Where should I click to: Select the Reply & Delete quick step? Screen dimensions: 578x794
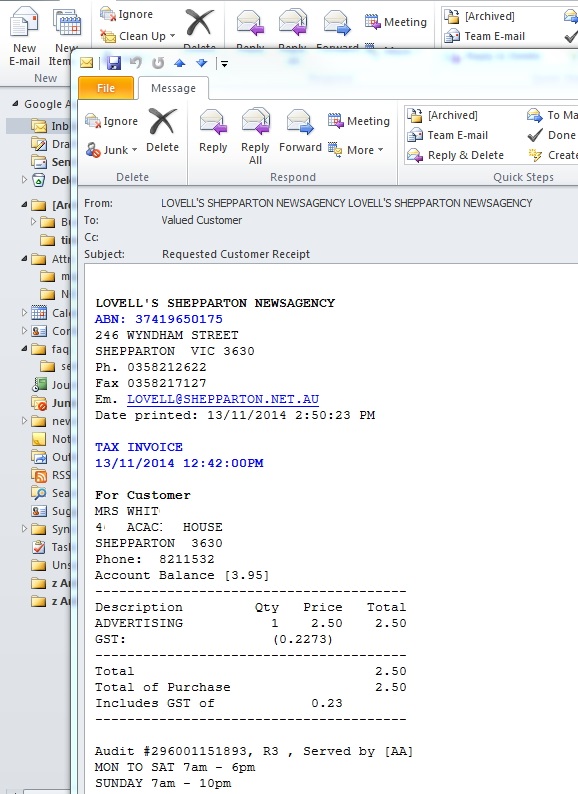point(455,155)
